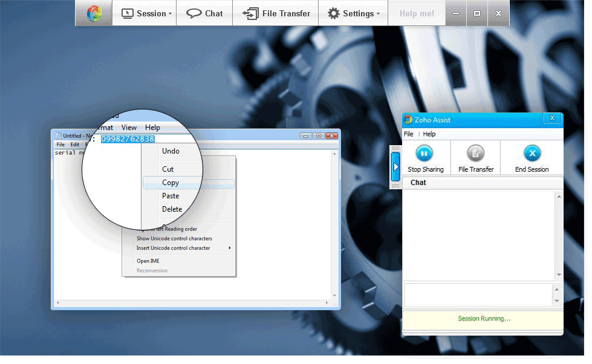
Task: Open the Help menu in Zoho Assist
Action: (x=429, y=134)
